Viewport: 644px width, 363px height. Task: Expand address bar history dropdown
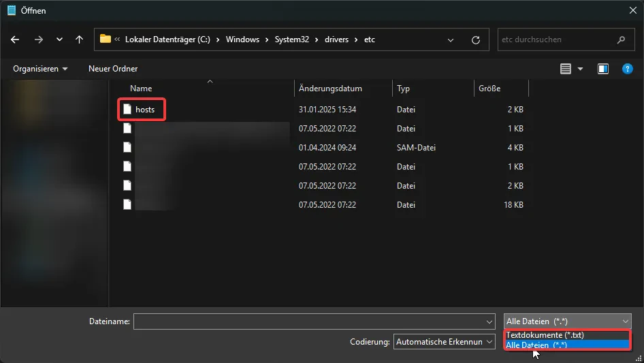pos(451,40)
